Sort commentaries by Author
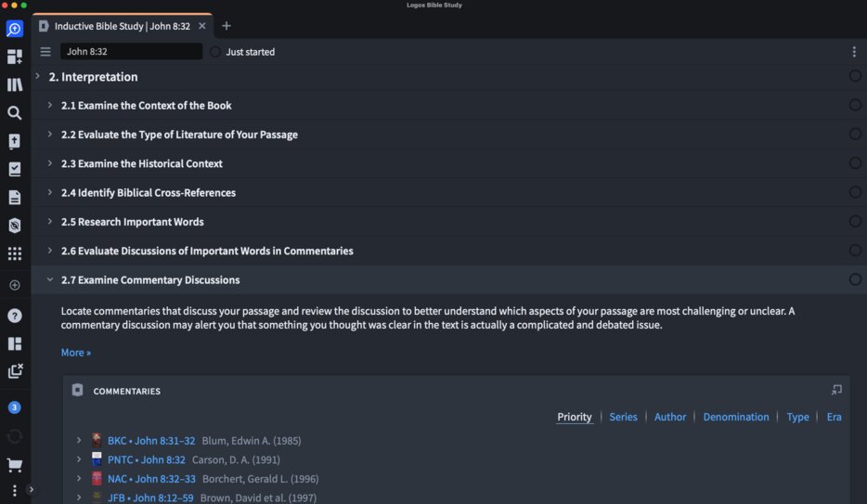 pyautogui.click(x=670, y=417)
